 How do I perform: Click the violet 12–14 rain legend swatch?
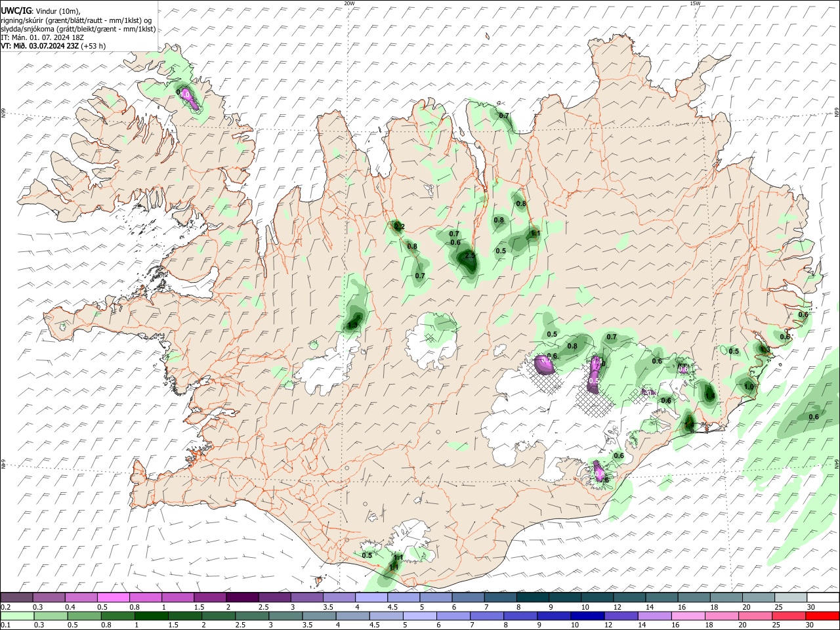click(621, 616)
